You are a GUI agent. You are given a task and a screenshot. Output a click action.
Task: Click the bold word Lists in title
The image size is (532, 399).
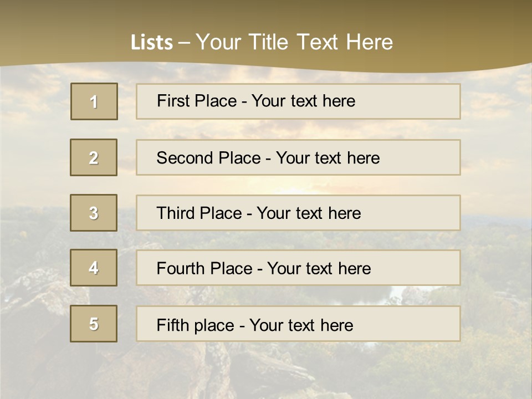(152, 43)
